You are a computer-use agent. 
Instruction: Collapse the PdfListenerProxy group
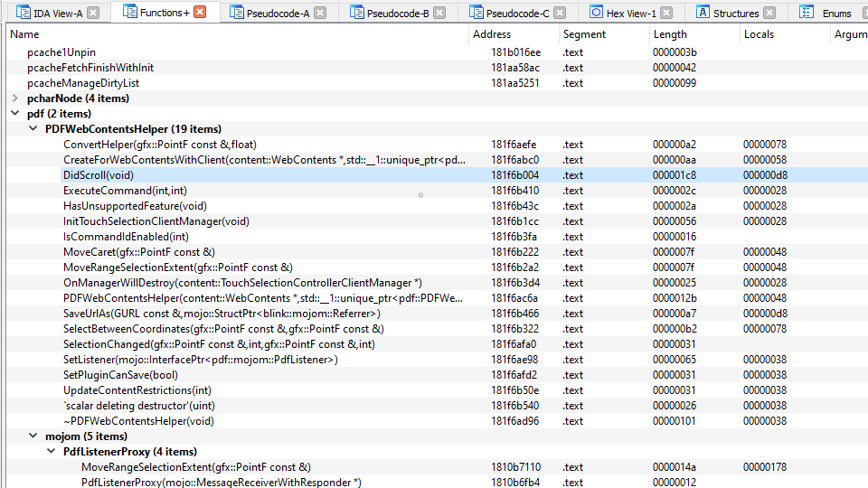coord(51,452)
